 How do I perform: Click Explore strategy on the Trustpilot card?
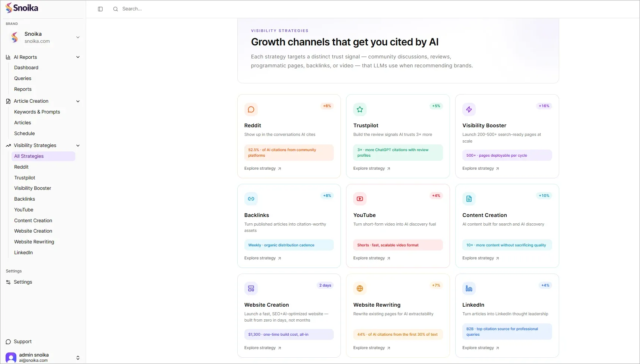tap(371, 169)
